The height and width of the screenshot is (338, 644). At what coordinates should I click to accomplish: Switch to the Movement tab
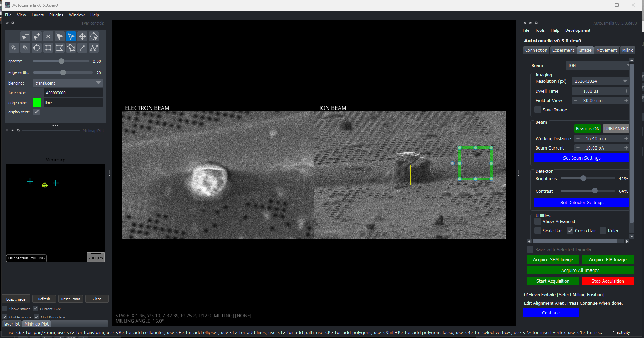pyautogui.click(x=607, y=50)
